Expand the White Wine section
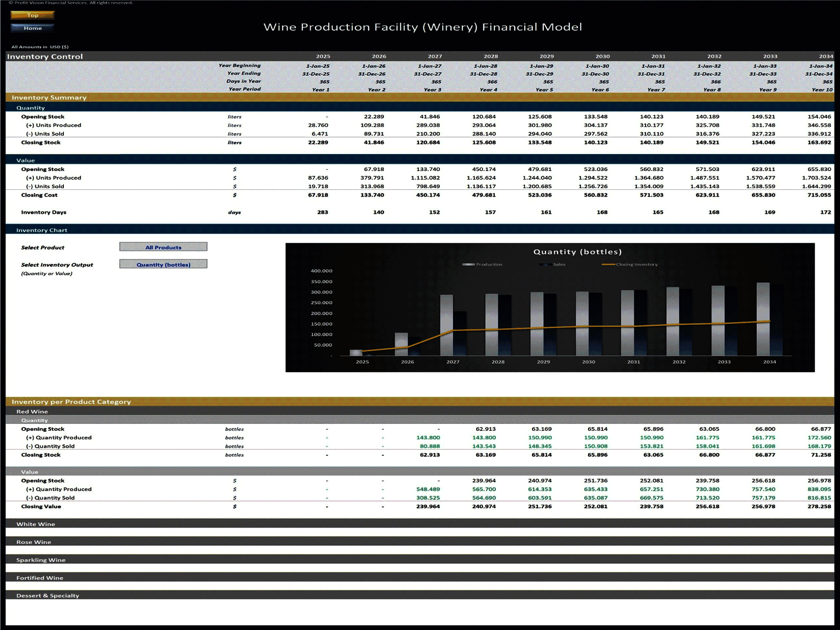The height and width of the screenshot is (630, 840). pyautogui.click(x=420, y=524)
